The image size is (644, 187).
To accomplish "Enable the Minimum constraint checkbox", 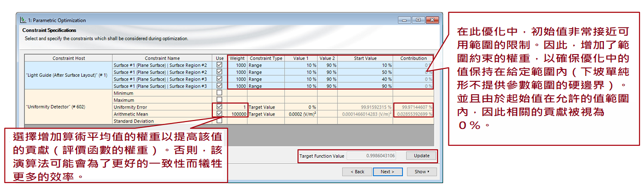I will tap(219, 93).
